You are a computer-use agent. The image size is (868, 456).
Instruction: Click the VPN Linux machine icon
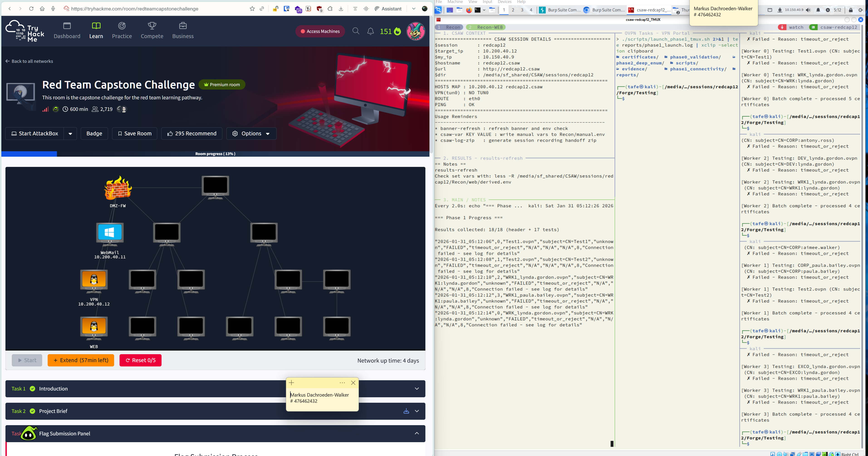point(94,280)
